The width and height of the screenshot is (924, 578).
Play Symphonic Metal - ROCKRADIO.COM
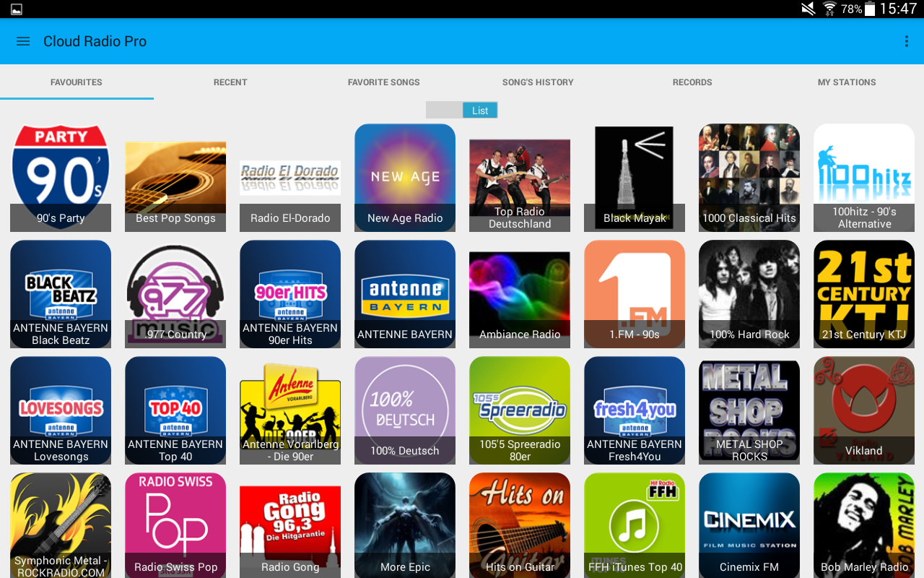[x=61, y=525]
